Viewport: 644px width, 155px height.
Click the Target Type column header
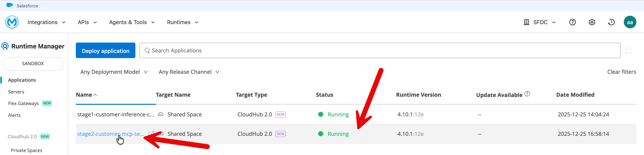(x=251, y=95)
